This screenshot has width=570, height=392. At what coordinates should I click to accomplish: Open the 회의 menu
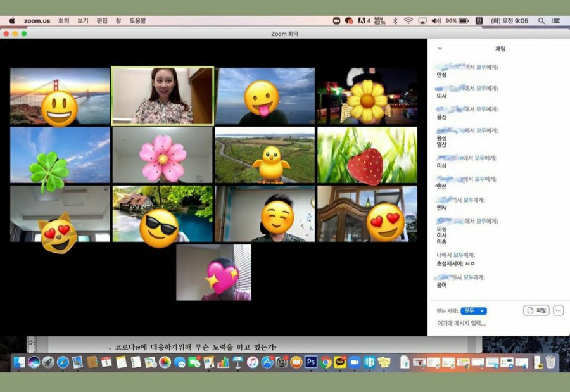click(x=63, y=21)
